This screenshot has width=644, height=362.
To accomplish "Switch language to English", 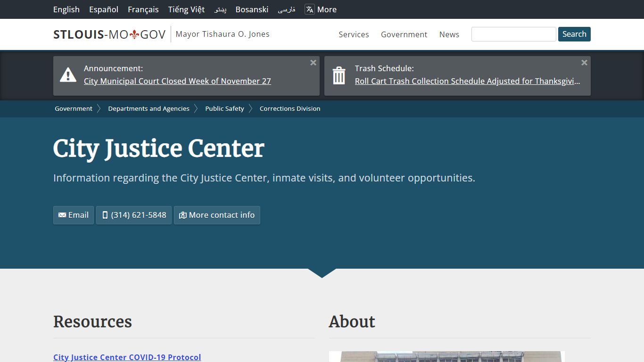I will [66, 9].
